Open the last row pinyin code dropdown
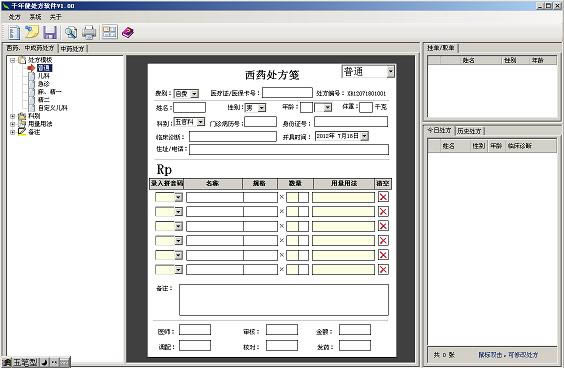564x369 pixels. 178,269
